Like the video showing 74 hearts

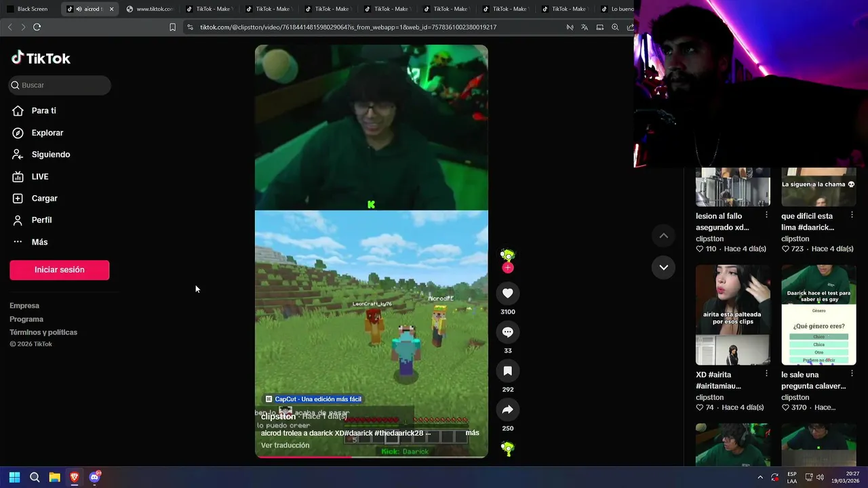(x=701, y=407)
